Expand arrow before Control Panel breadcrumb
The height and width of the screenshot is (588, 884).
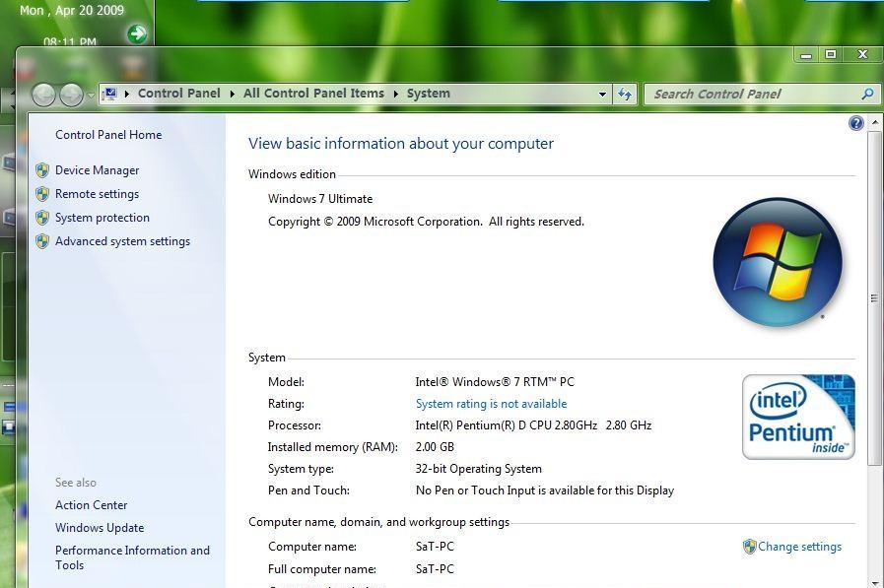[x=127, y=94]
